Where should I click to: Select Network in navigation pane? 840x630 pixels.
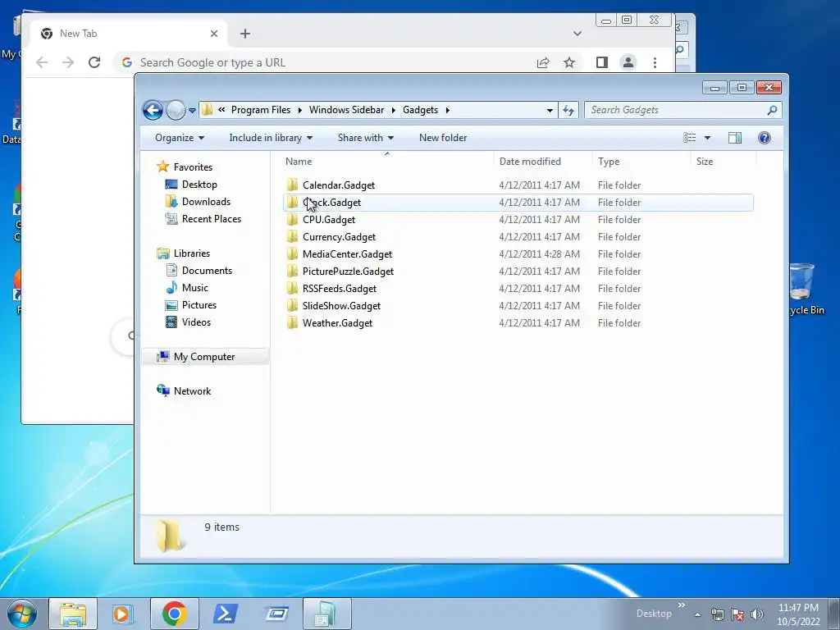184,391
